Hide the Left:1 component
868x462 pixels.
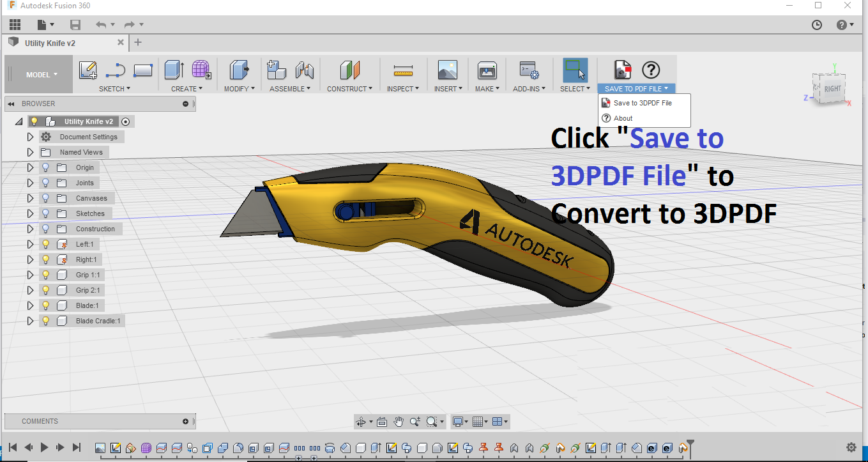[45, 244]
